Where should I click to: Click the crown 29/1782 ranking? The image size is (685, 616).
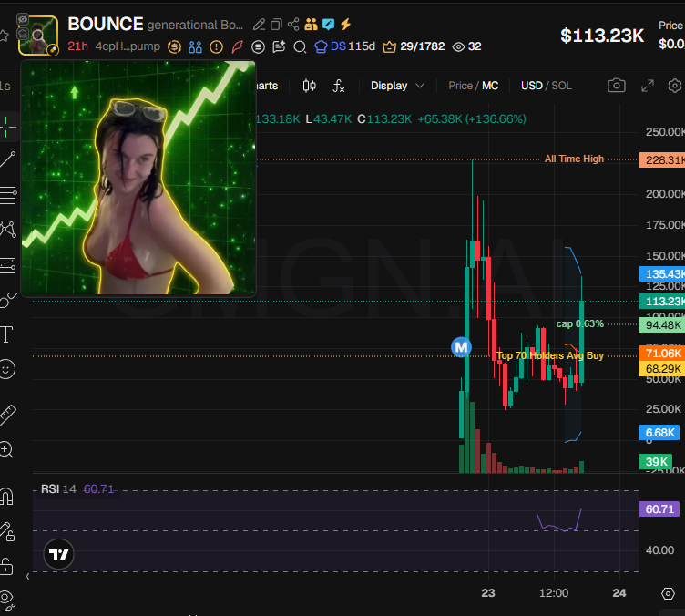click(x=414, y=46)
